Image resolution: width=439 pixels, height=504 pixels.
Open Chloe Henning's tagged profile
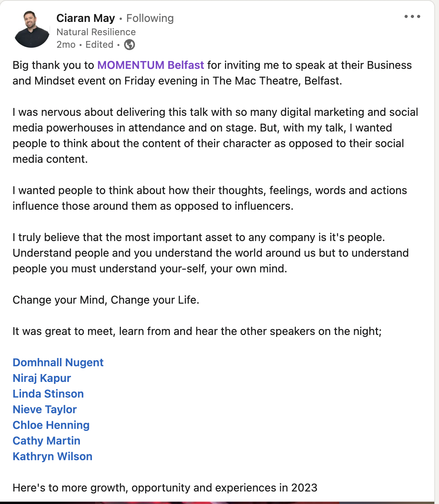pyautogui.click(x=51, y=425)
